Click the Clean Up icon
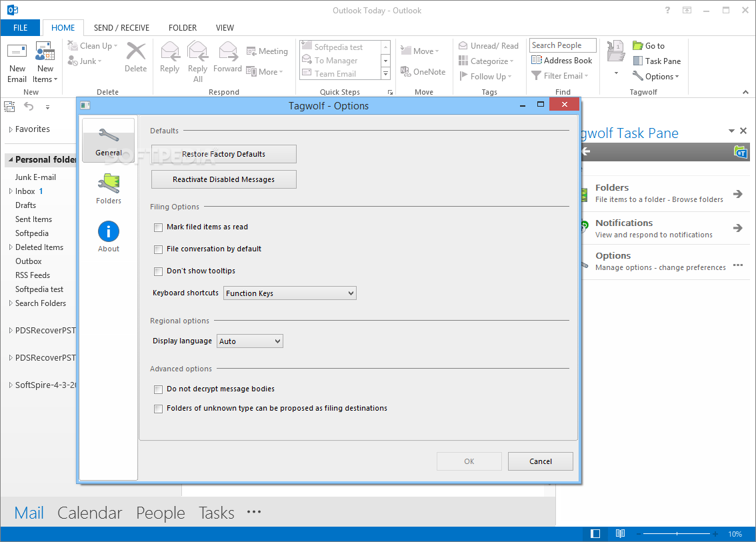Screen dimensions: 756x542 click(x=73, y=45)
